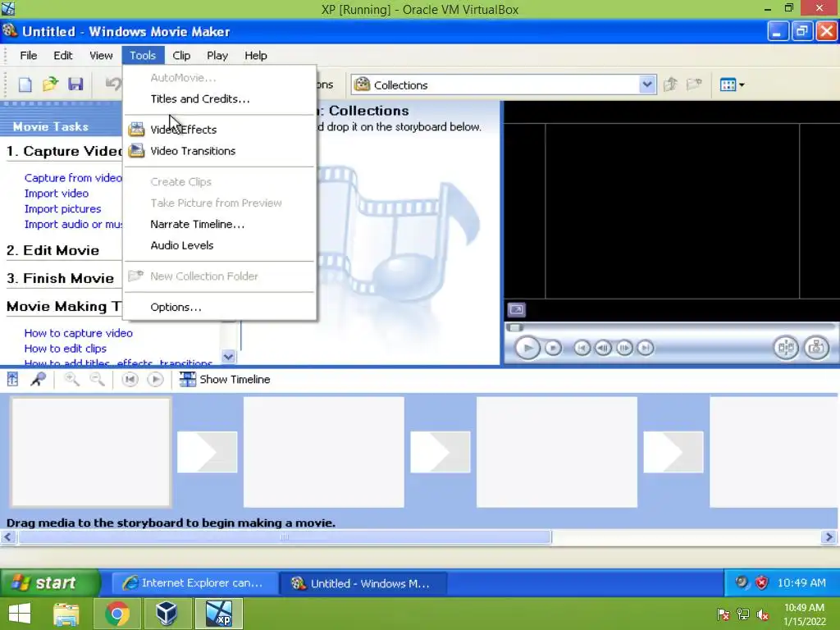Click the Take Picture camera icon
The height and width of the screenshot is (630, 840).
(816, 348)
